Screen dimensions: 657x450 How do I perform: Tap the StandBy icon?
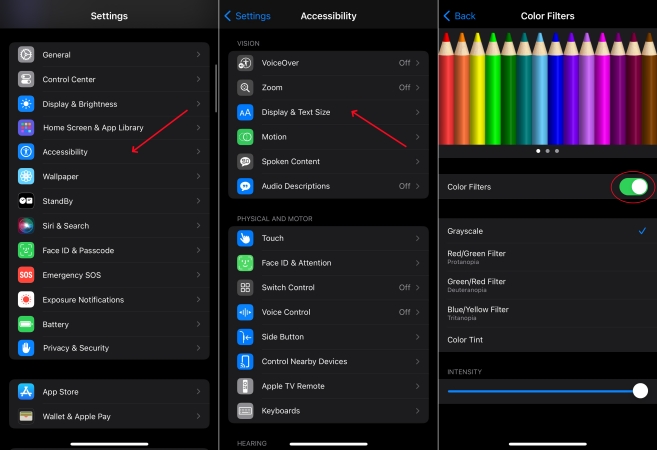[x=26, y=201]
